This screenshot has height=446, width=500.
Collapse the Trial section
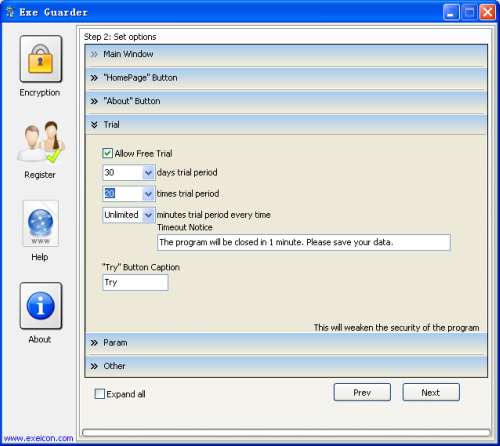pyautogui.click(x=286, y=125)
